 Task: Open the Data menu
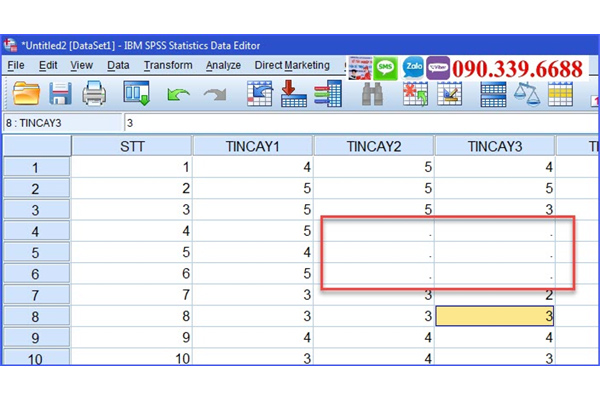tap(118, 65)
